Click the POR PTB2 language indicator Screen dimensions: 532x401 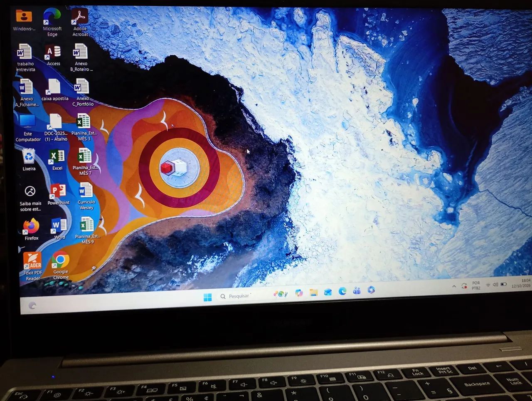pyautogui.click(x=476, y=285)
